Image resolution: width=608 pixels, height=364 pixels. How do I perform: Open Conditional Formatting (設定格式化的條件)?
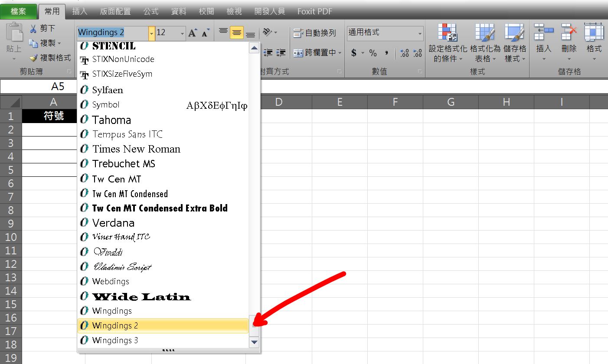[x=448, y=43]
